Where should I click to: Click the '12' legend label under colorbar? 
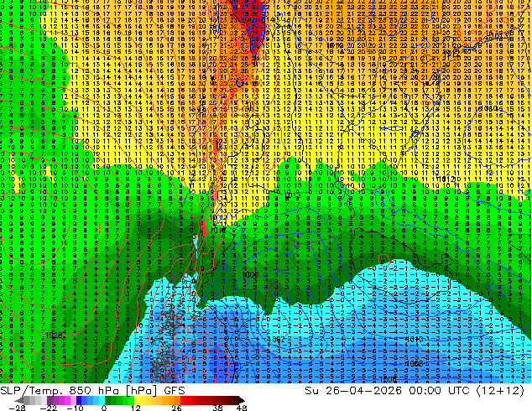click(x=136, y=408)
